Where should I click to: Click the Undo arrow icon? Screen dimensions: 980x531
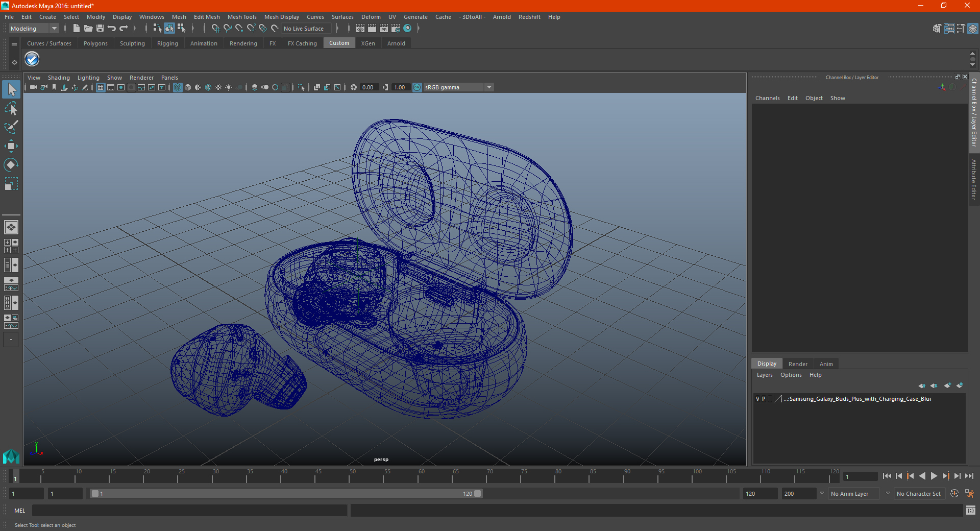tap(112, 29)
